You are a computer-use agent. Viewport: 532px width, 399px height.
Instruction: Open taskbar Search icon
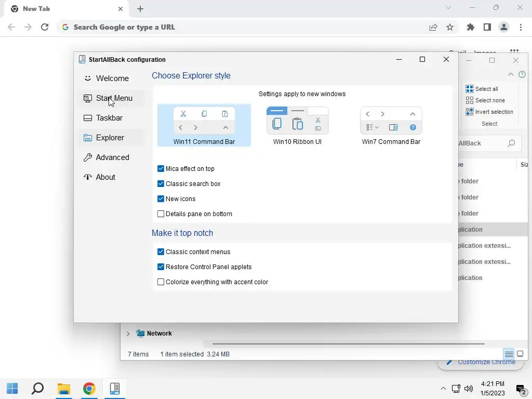point(37,388)
